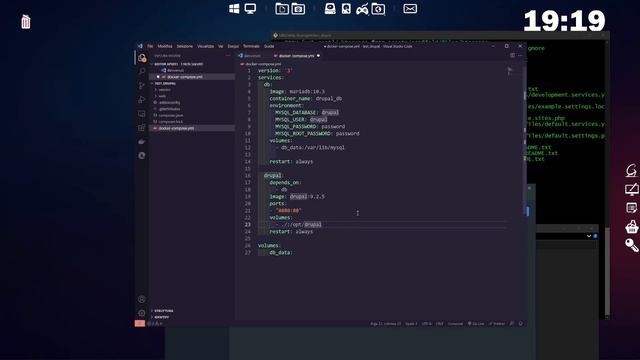Open composer.lock in the file tree
640x360 pixels.
tap(171, 122)
